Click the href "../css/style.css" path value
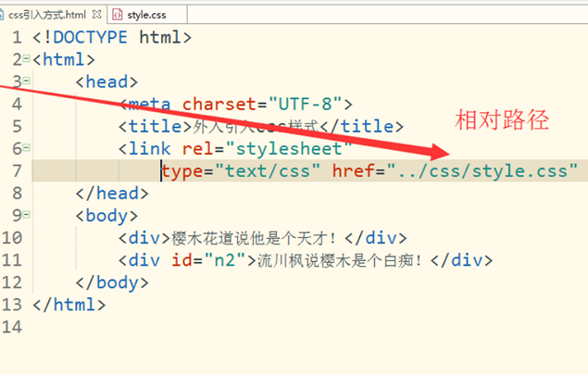588x375 pixels. [x=482, y=171]
